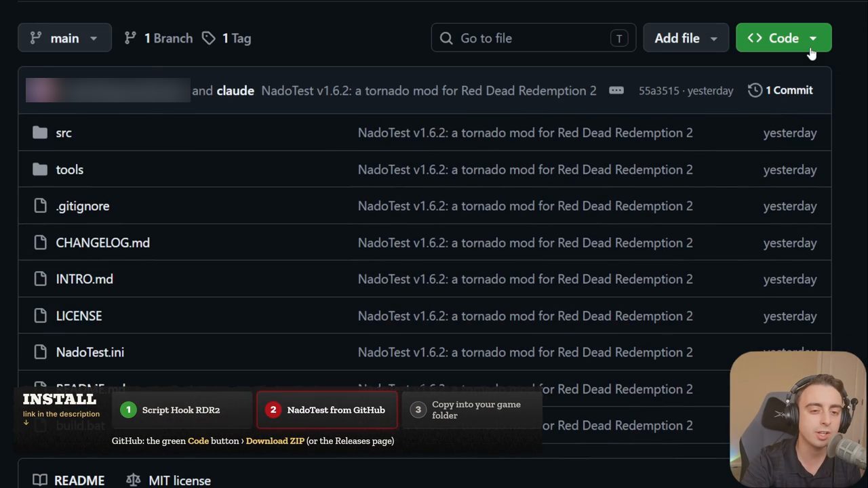Open the CHANGELOG.md file
The width and height of the screenshot is (868, 488).
pyautogui.click(x=102, y=243)
